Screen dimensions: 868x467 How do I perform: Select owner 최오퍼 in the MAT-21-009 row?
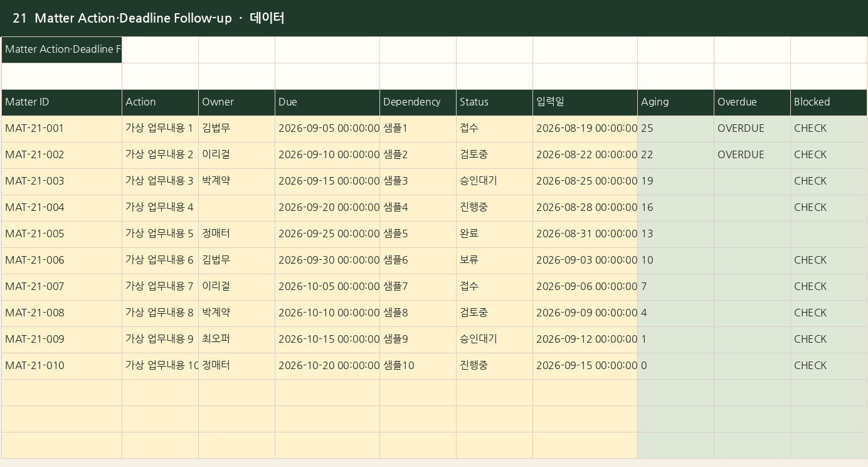coord(236,340)
